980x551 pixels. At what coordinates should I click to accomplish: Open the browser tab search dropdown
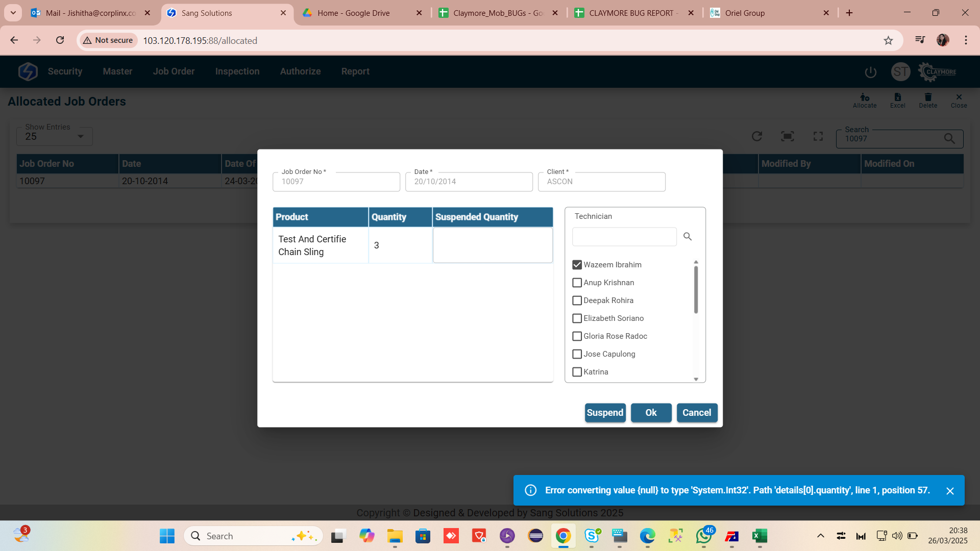(x=13, y=13)
